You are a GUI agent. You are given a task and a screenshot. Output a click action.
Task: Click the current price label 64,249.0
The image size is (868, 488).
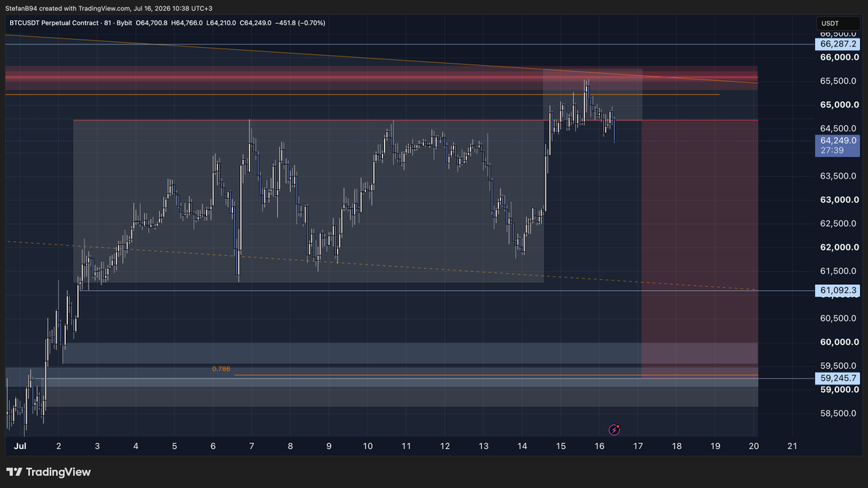point(838,140)
